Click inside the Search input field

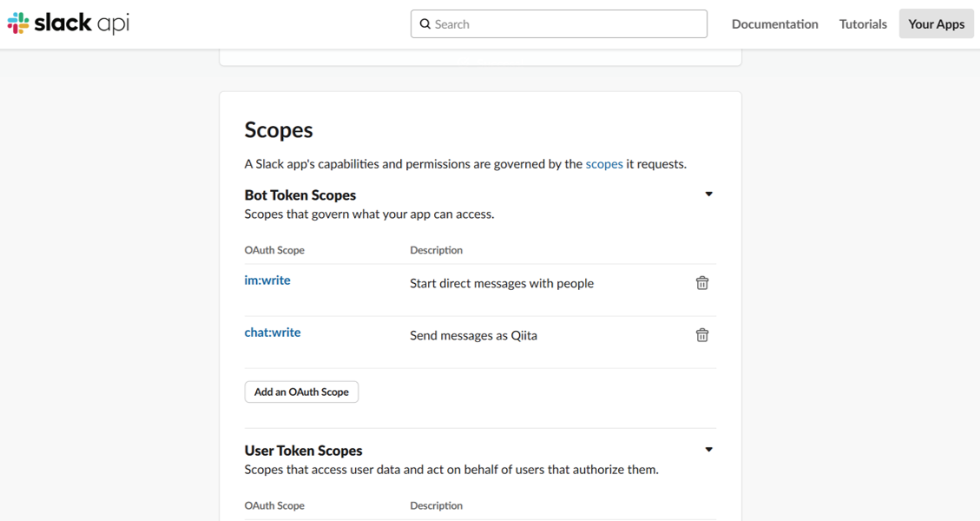(558, 23)
